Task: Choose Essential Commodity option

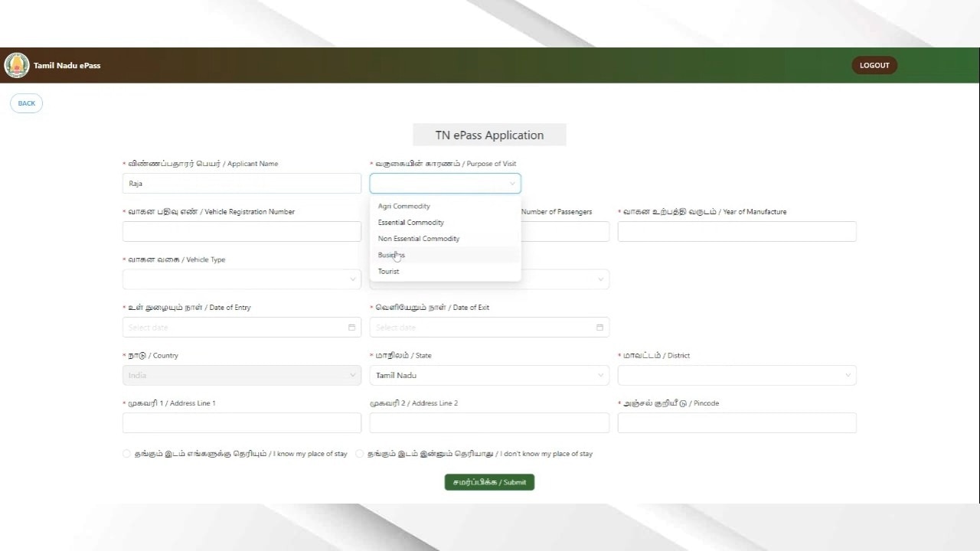Action: pos(445,222)
